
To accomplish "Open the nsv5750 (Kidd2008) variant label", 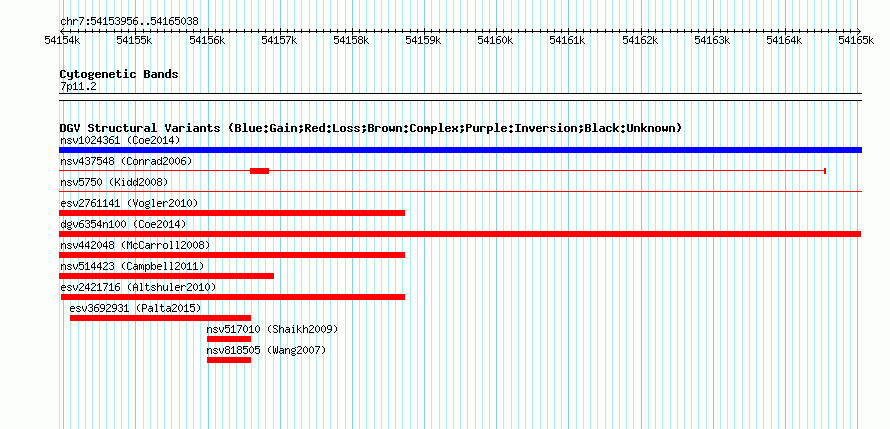I will (114, 182).
